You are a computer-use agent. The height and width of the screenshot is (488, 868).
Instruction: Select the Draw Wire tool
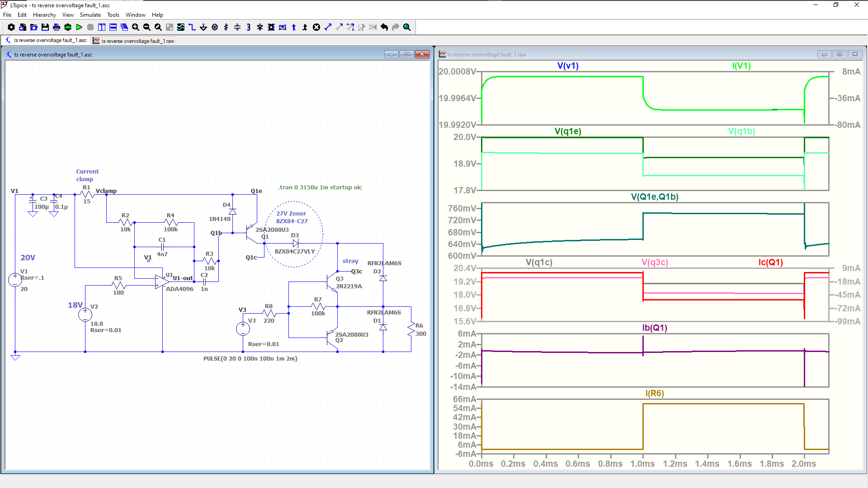coord(192,27)
